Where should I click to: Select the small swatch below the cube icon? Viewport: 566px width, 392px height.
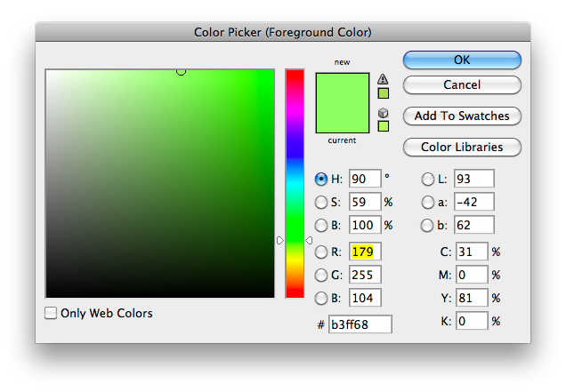point(384,126)
